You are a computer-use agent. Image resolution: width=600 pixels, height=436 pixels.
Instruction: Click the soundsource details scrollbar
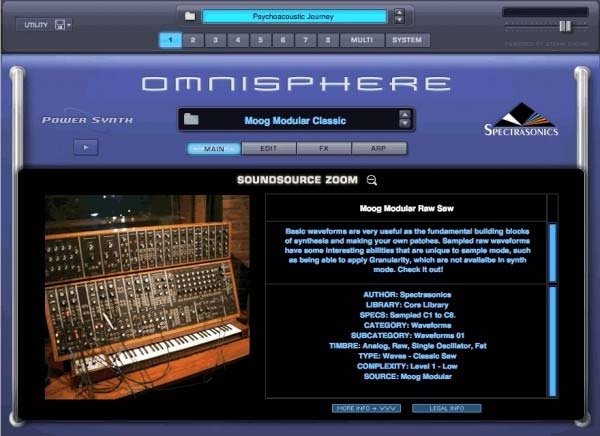[553, 341]
